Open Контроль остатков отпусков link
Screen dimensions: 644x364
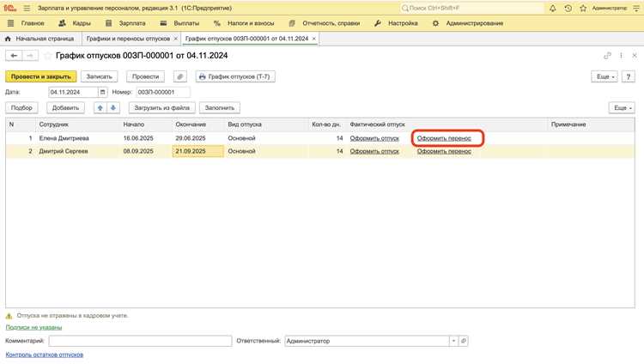45,355
